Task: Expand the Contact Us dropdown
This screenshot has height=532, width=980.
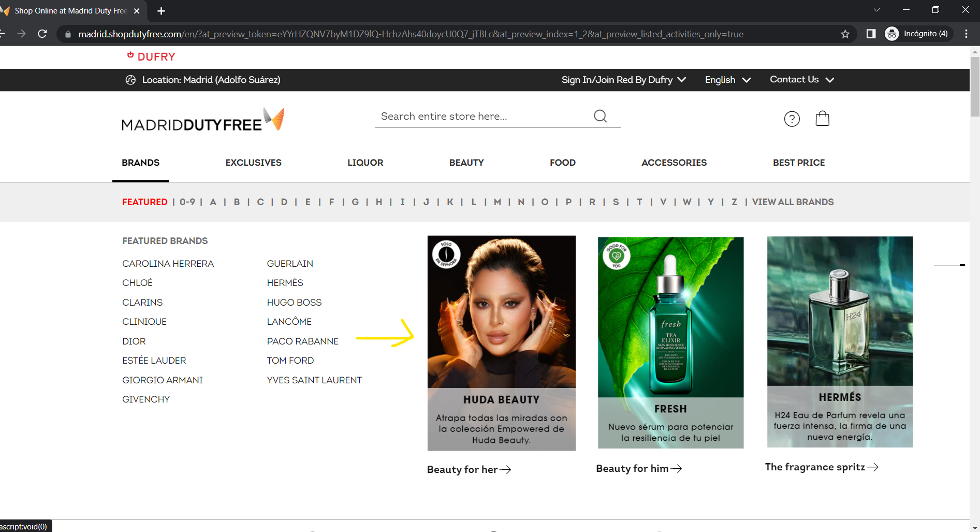Action: 801,80
